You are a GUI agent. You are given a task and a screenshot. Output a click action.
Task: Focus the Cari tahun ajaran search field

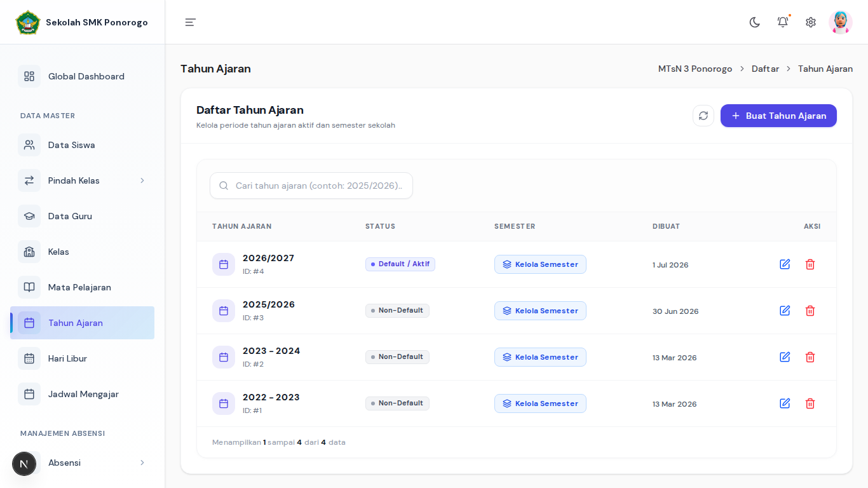point(311,186)
